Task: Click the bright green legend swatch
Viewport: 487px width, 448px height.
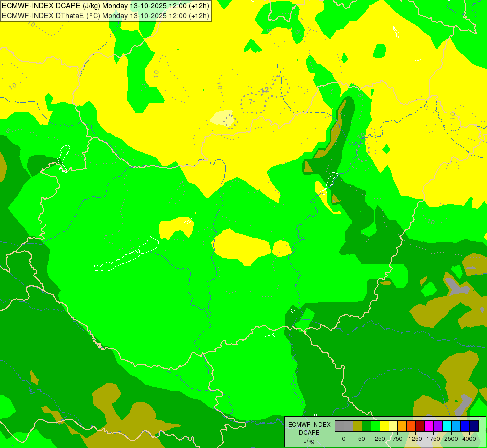Action: pyautogui.click(x=376, y=426)
